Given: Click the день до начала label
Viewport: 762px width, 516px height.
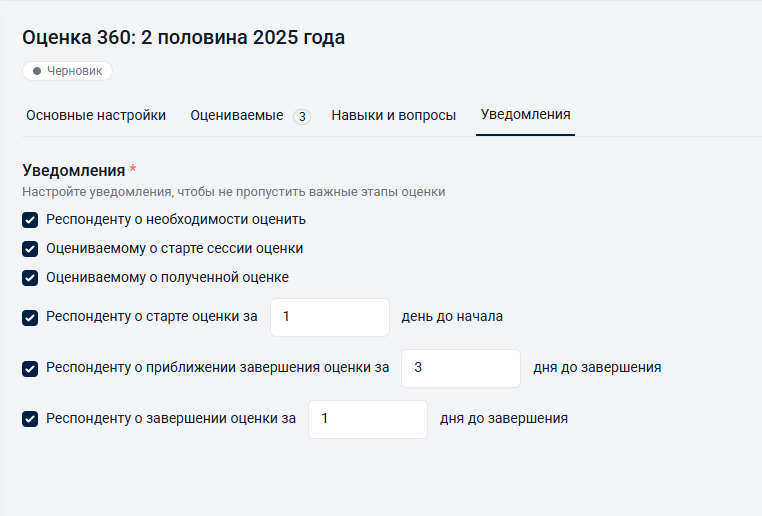Looking at the screenshot, I should point(452,317).
